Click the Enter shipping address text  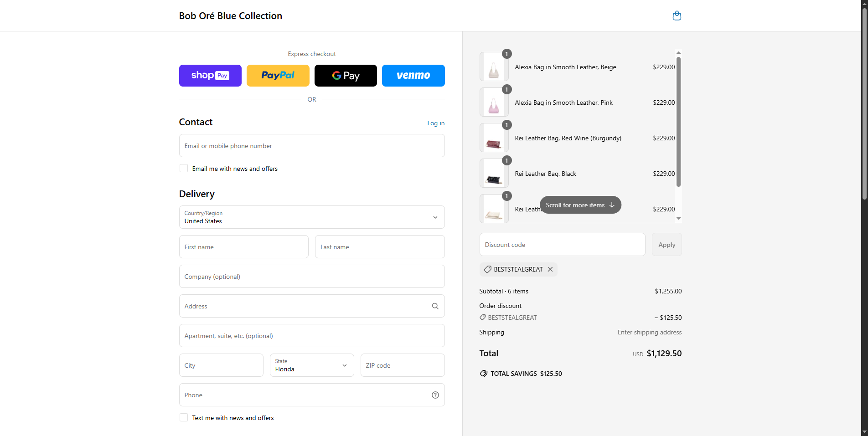pos(650,332)
